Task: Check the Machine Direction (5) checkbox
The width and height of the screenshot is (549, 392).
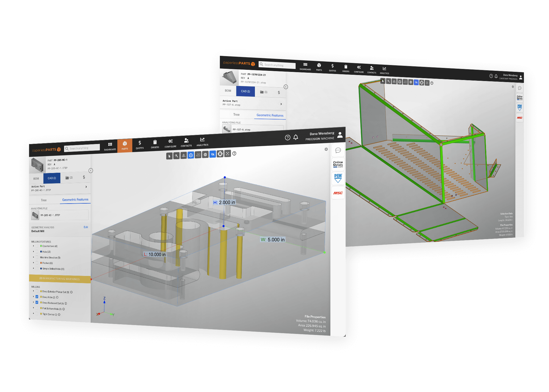Action: tap(37, 257)
